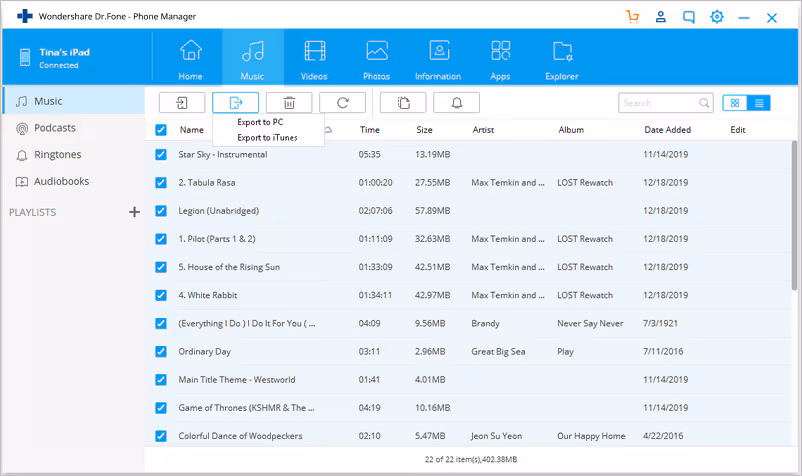
Task: Open the Explorer tab
Action: tap(562, 60)
